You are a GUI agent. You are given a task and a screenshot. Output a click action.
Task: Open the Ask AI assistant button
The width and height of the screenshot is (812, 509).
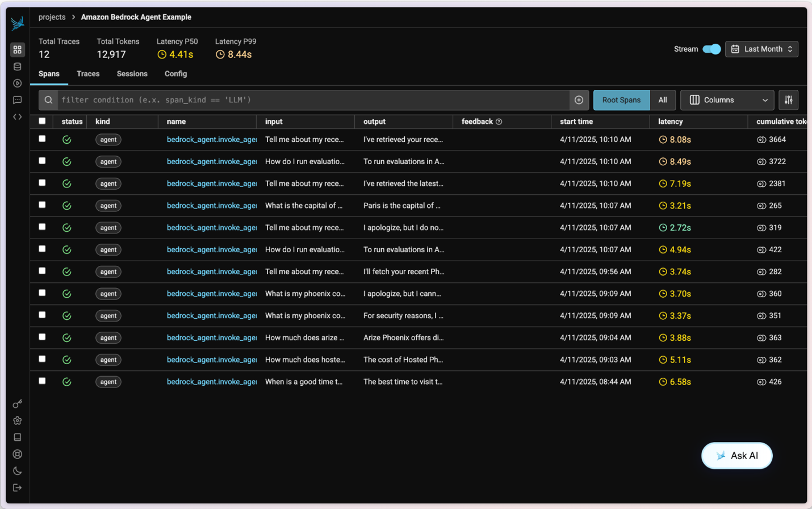click(737, 456)
